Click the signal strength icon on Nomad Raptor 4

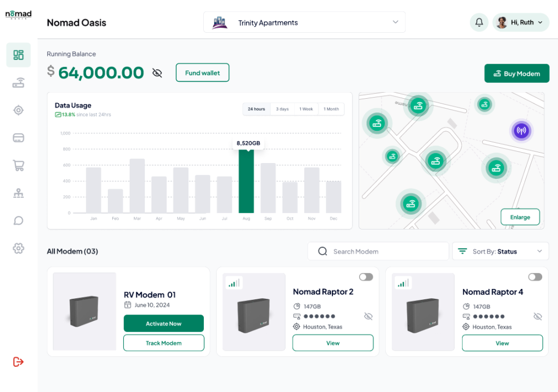pyautogui.click(x=403, y=283)
